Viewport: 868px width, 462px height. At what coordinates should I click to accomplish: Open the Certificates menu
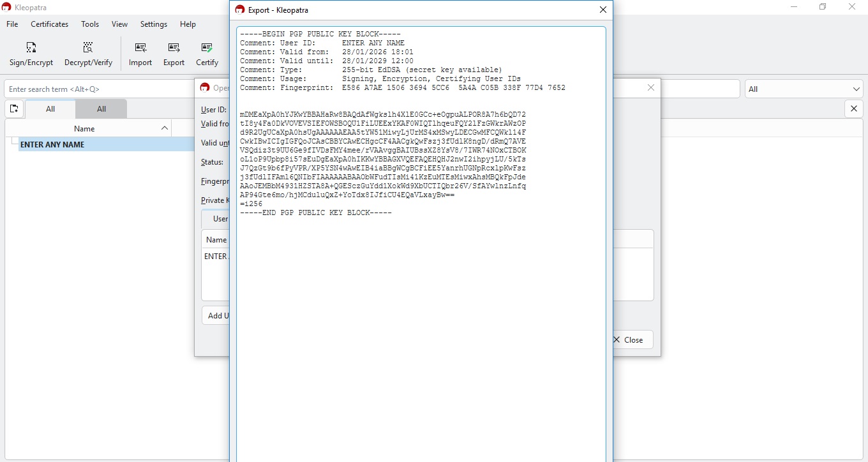pyautogui.click(x=50, y=24)
